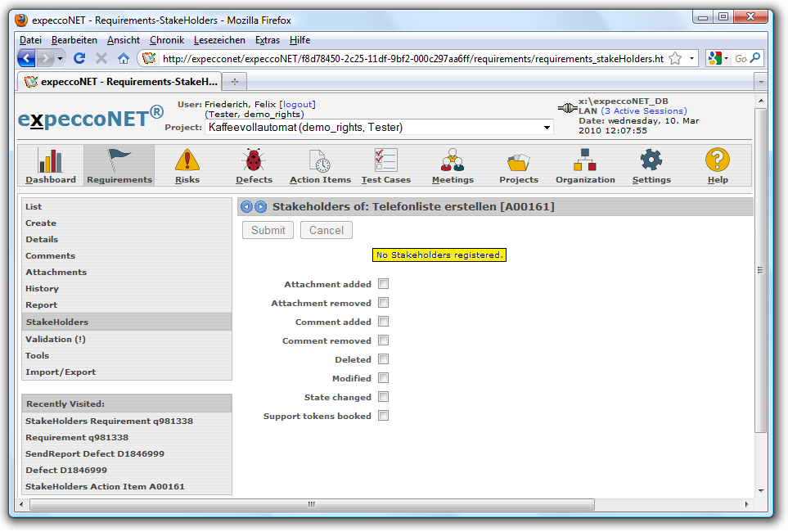Check the State changed checkbox
The width and height of the screenshot is (788, 532).
(383, 397)
